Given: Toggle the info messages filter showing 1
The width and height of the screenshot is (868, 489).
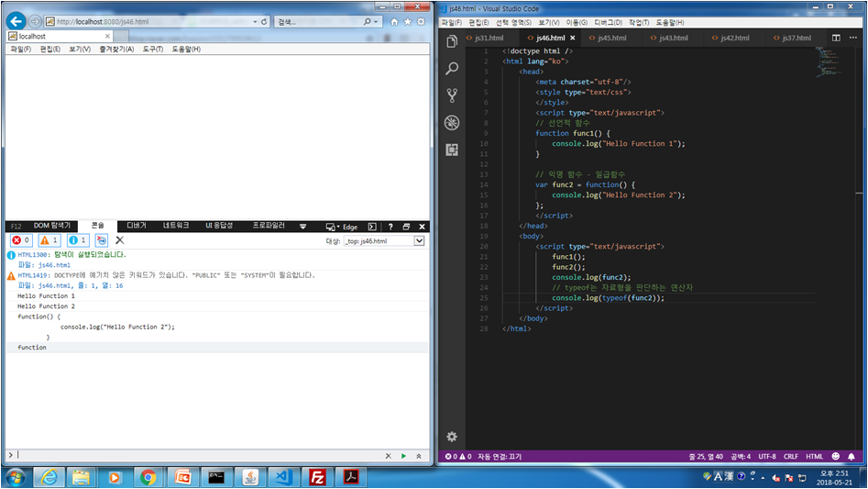Looking at the screenshot, I should 78,239.
